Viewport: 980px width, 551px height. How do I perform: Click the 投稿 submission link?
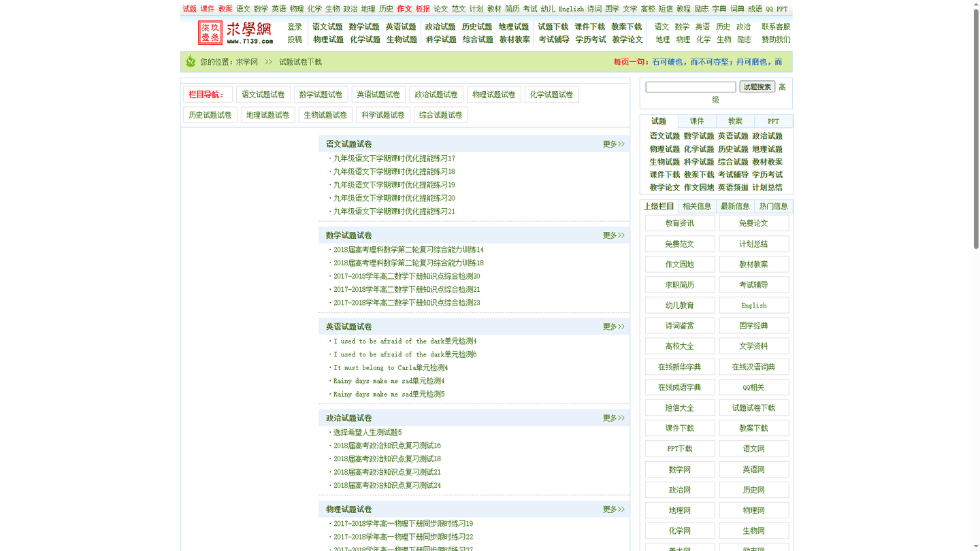click(295, 39)
